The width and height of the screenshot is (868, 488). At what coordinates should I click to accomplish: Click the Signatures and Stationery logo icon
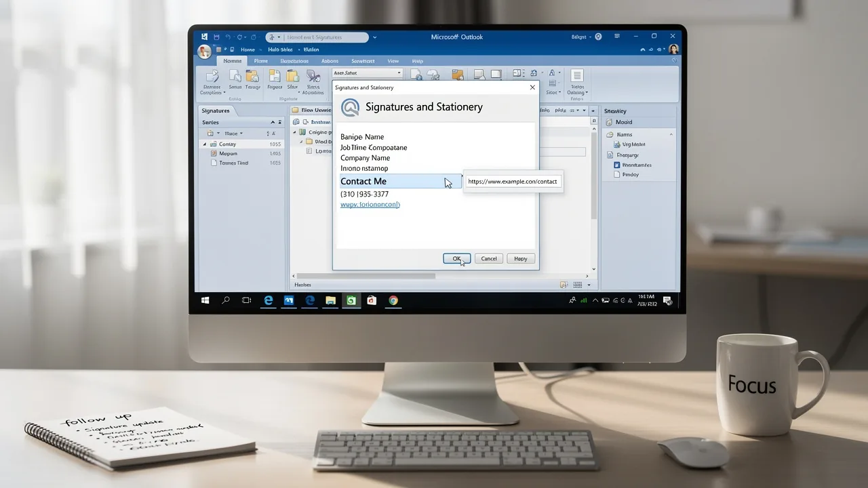tap(350, 107)
